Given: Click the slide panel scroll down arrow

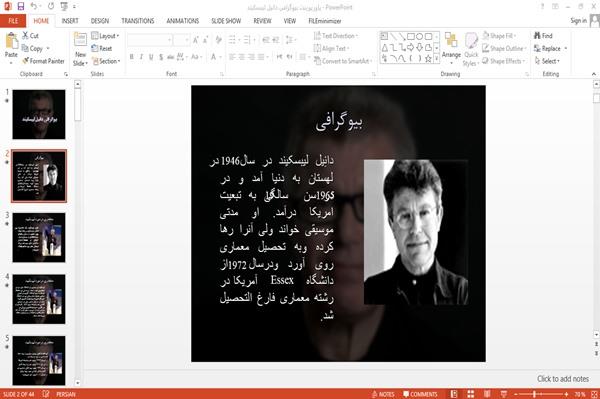Looking at the screenshot, I should click(77, 382).
